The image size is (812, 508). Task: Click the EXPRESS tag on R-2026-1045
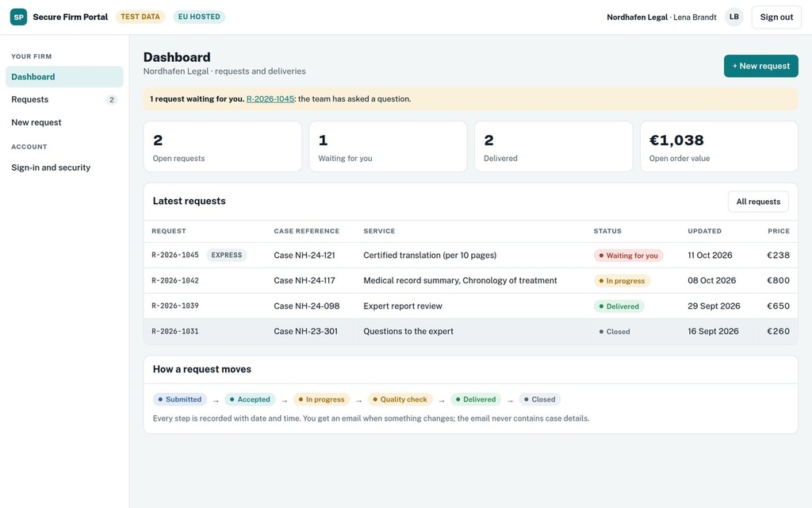click(x=227, y=255)
